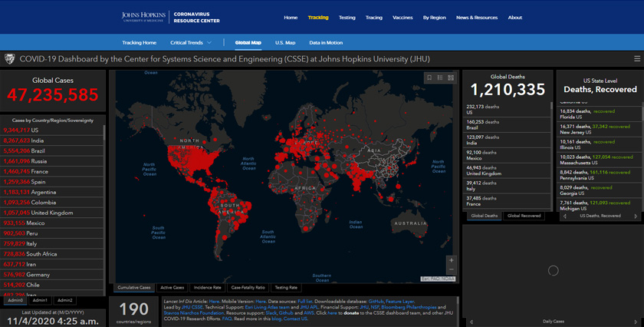Zoom out on the map with minus button
This screenshot has width=644, height=327.
click(x=451, y=268)
